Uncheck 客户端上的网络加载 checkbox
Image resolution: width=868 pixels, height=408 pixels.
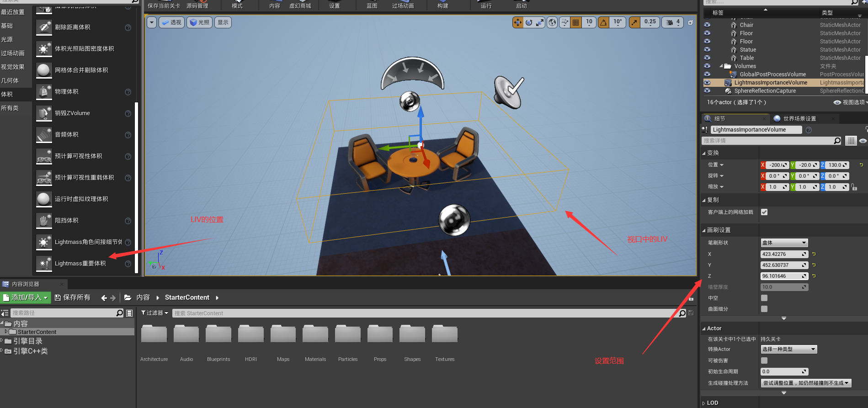[x=764, y=212]
